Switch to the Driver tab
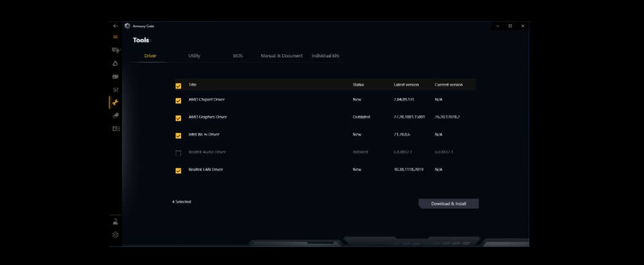This screenshot has width=644, height=265. 150,56
